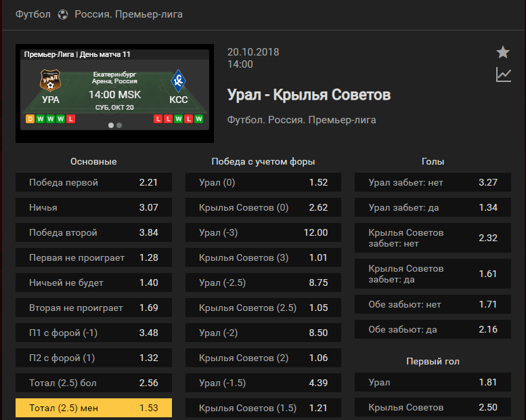Open Футбол breadcrumb link
This screenshot has height=420, width=526.
click(33, 14)
